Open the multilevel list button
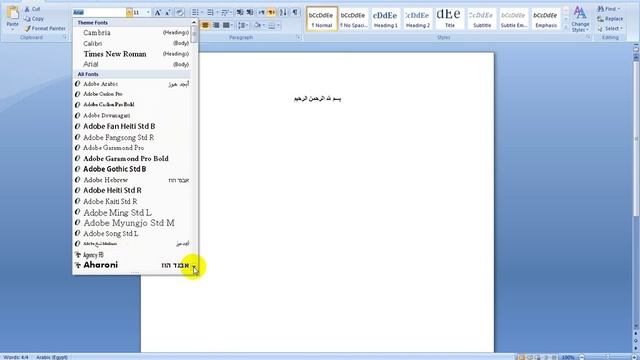Screen dimensions: 640x360 (226, 13)
